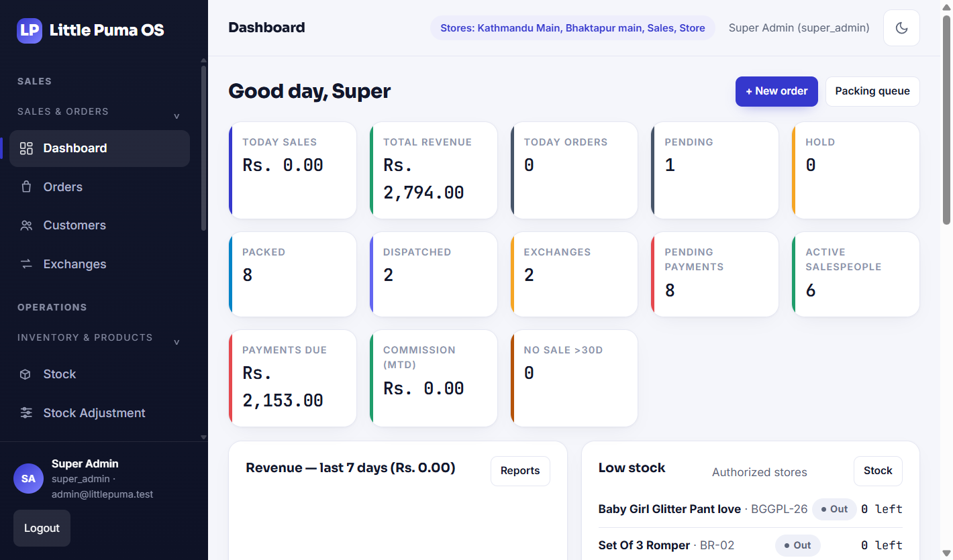Click the Stock Adjustment sliders icon
Screen dimensions: 953x560
coord(26,413)
